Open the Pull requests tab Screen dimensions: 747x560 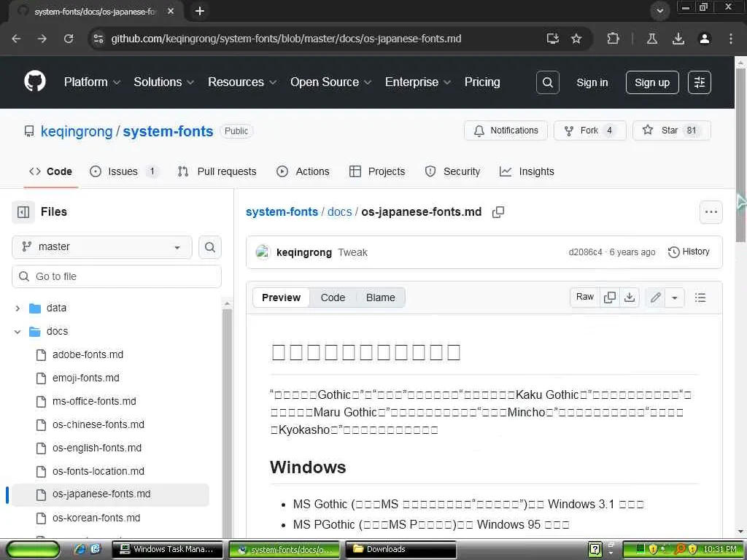217,171
